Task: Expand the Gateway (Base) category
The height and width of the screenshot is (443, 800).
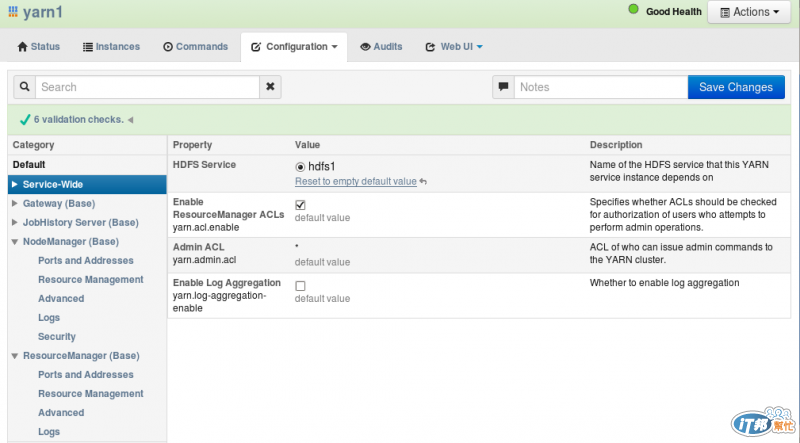Action: coord(14,203)
